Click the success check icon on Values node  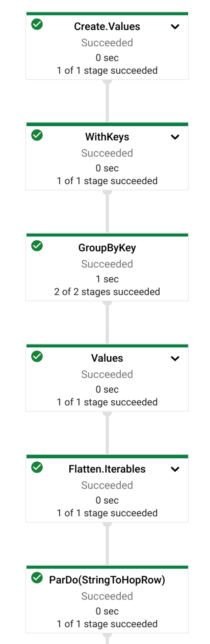point(37,356)
